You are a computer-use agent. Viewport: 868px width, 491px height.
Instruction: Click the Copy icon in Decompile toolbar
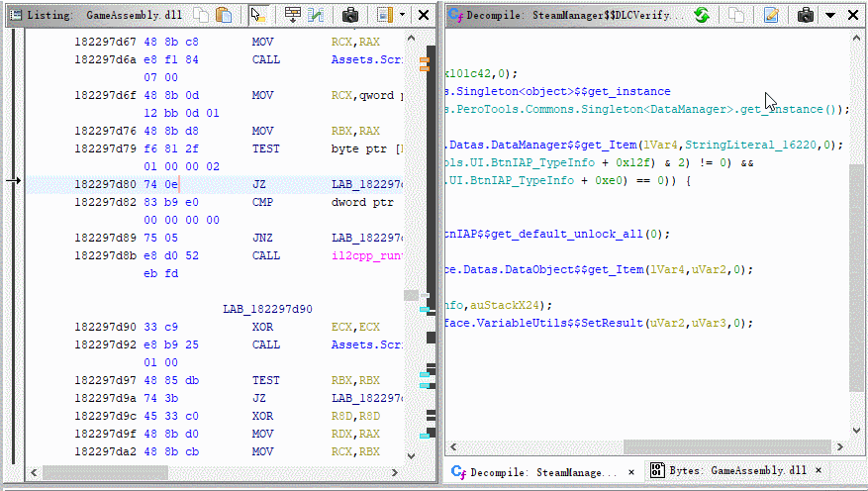736,15
